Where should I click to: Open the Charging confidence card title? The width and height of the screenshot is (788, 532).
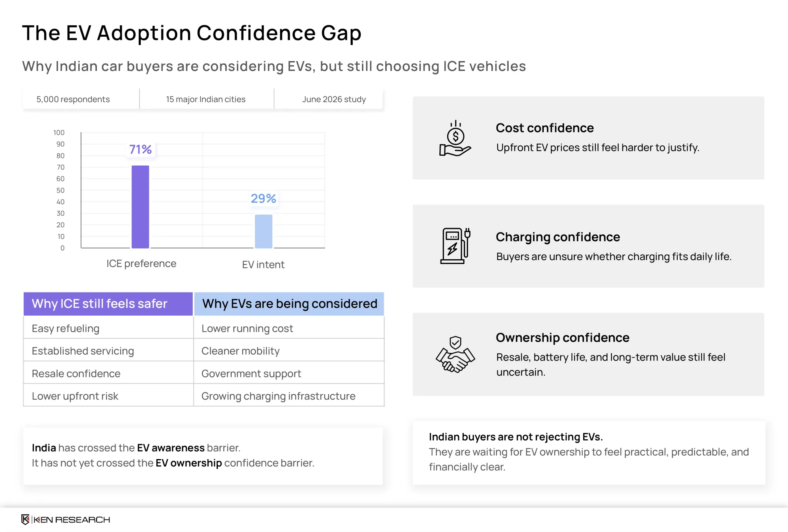(558, 237)
